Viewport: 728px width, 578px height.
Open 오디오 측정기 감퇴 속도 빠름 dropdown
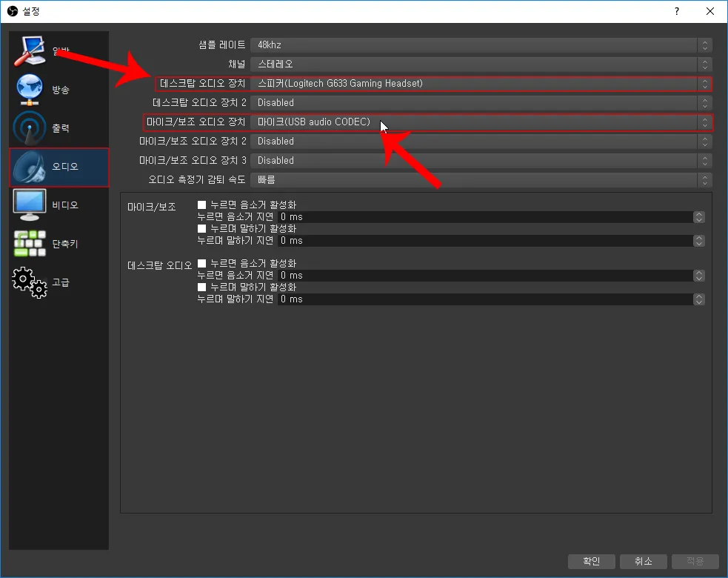point(481,180)
